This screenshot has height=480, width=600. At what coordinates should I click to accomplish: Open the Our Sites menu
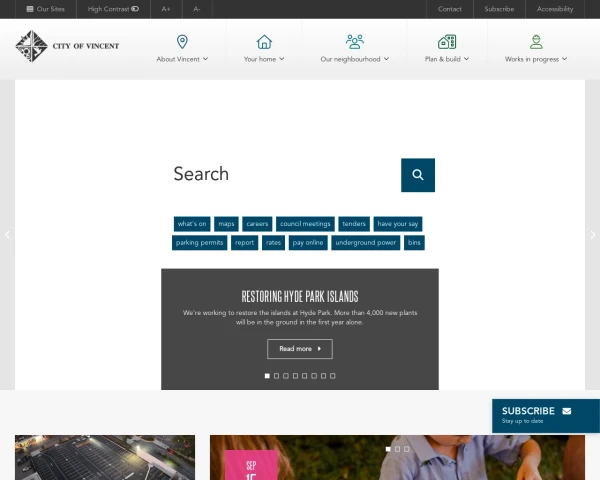[x=46, y=9]
